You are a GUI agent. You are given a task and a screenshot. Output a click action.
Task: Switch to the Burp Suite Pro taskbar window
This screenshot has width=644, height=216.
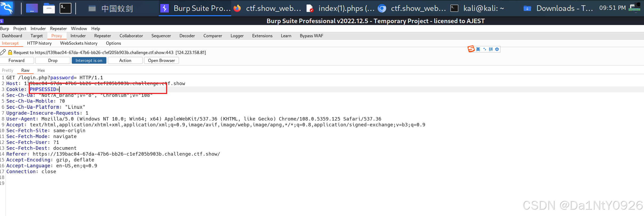[x=195, y=9]
